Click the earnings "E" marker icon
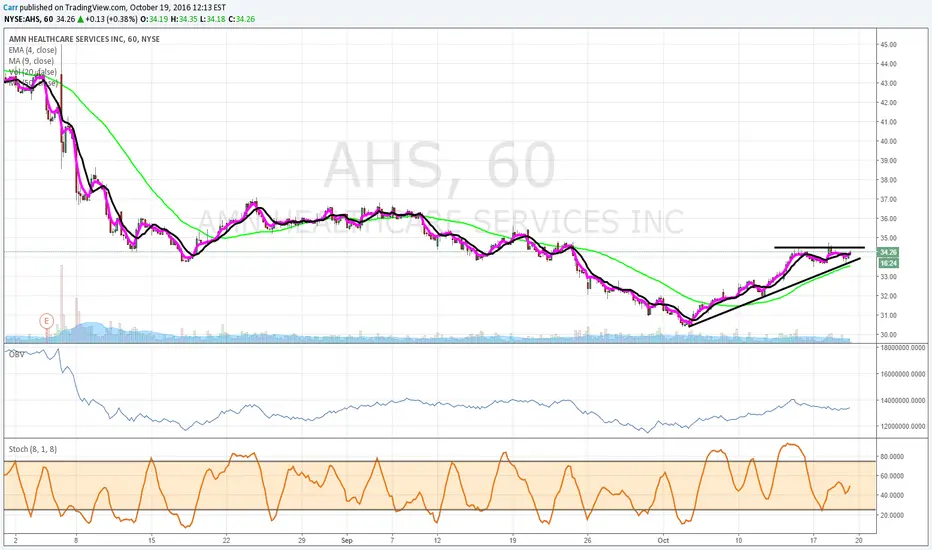Image resolution: width=932 pixels, height=550 pixels. pos(46,321)
